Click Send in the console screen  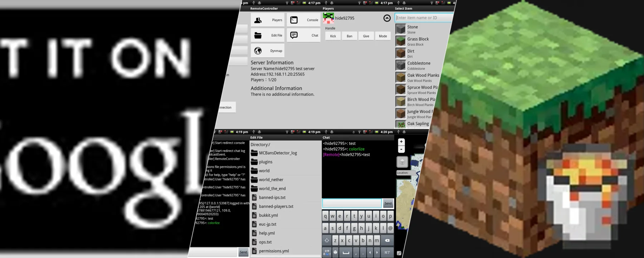(243, 252)
